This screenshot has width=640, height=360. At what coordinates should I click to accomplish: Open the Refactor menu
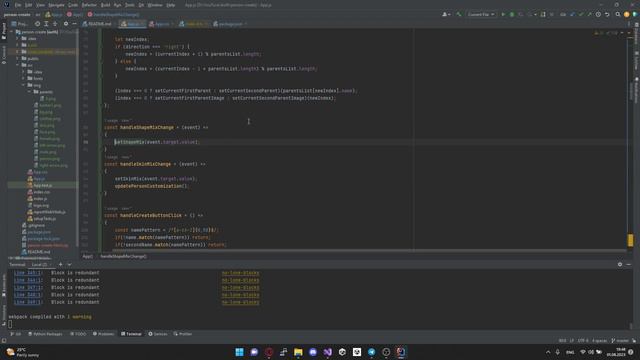[89, 5]
